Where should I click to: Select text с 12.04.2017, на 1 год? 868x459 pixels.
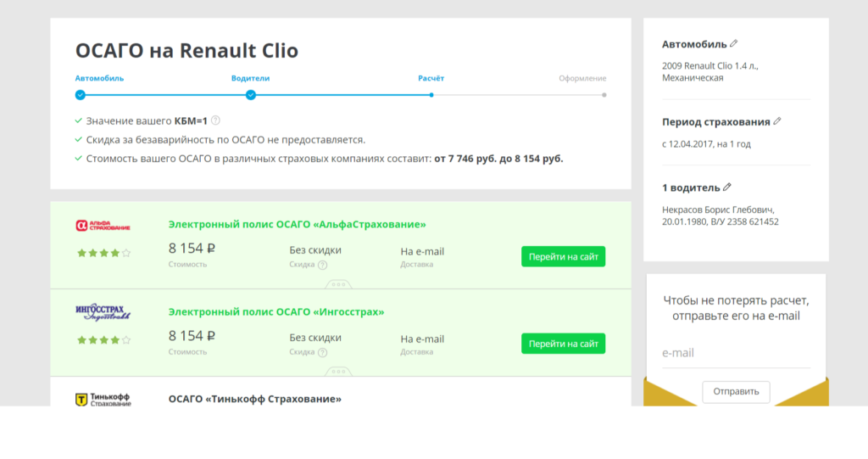click(706, 144)
